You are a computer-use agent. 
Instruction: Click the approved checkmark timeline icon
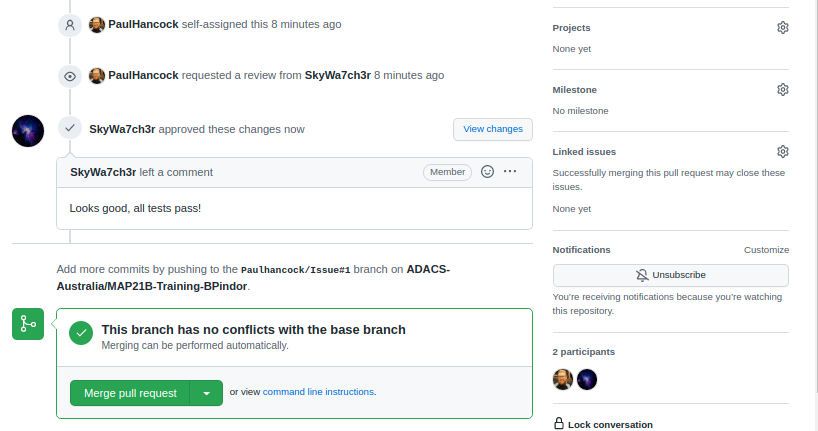tap(70, 128)
